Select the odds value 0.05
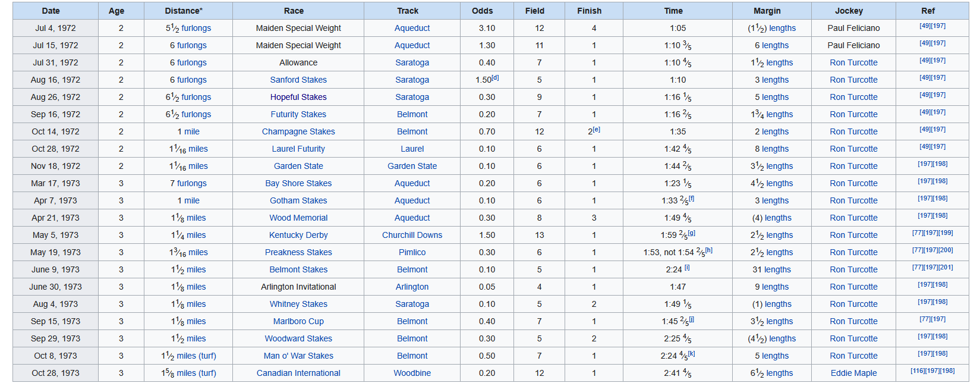 point(487,287)
